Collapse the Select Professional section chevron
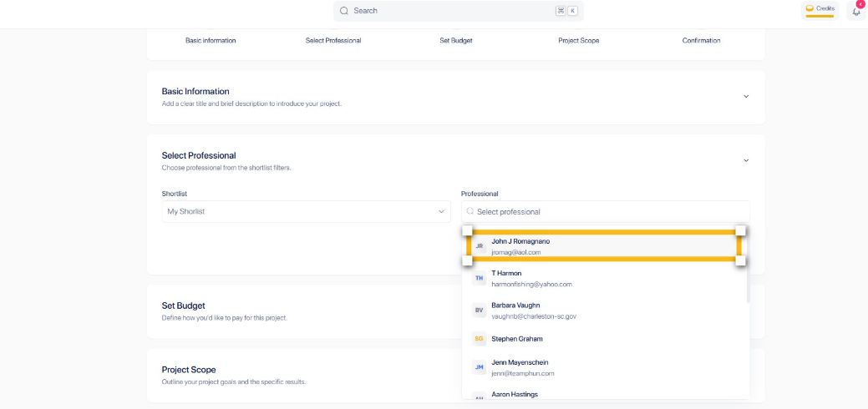The image size is (868, 409). pos(746,160)
